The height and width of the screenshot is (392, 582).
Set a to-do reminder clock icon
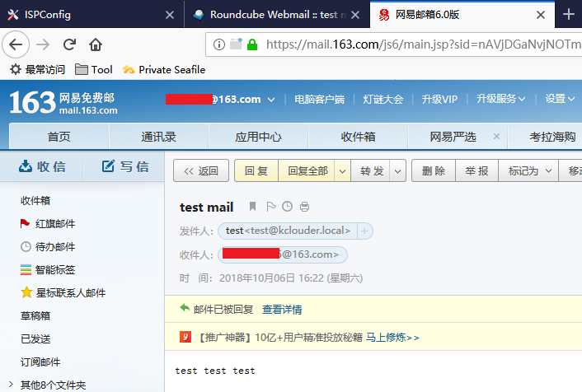click(287, 206)
